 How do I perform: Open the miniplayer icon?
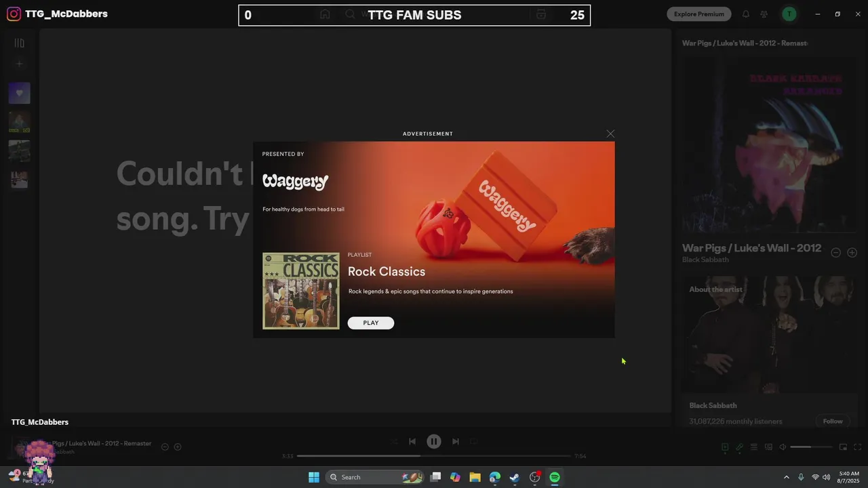[843, 447]
